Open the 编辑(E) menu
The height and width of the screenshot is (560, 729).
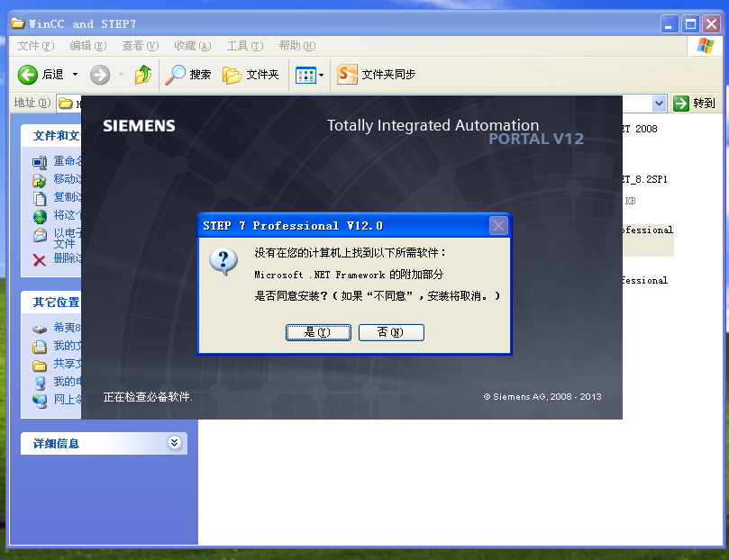pyautogui.click(x=88, y=46)
